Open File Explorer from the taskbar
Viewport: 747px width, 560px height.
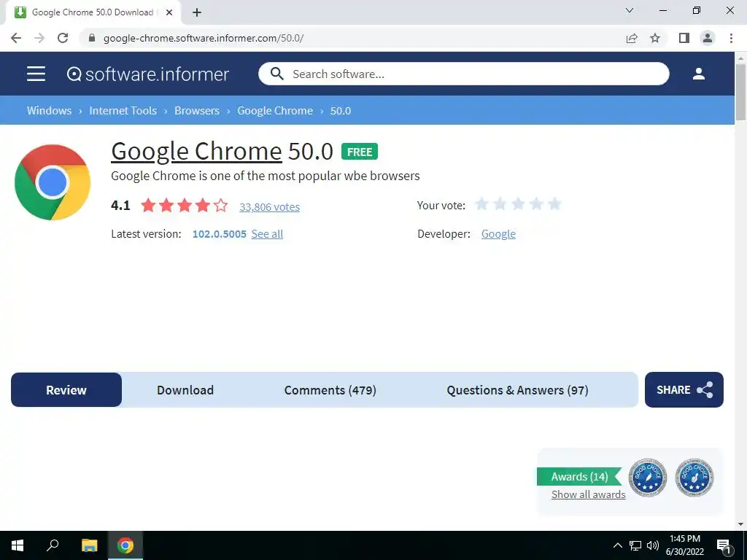tap(89, 545)
